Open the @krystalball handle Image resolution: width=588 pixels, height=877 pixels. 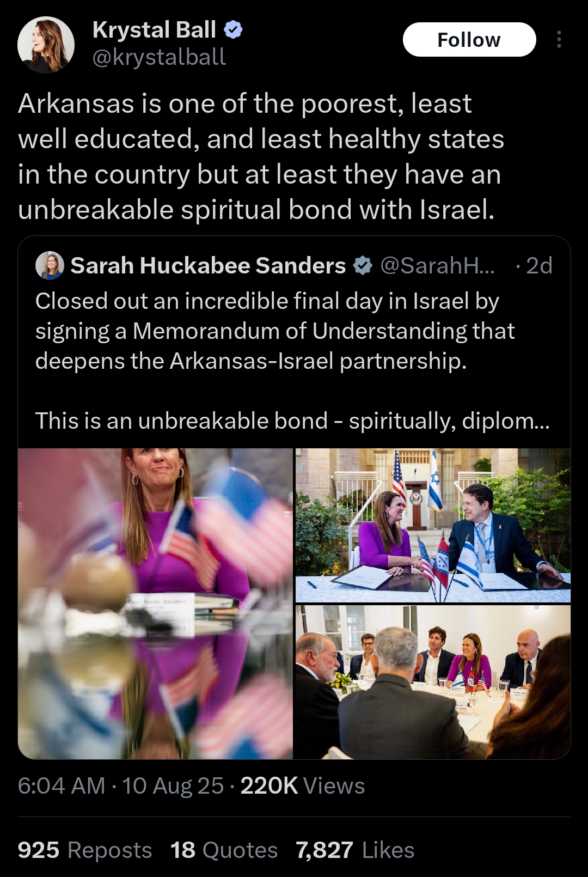(159, 57)
